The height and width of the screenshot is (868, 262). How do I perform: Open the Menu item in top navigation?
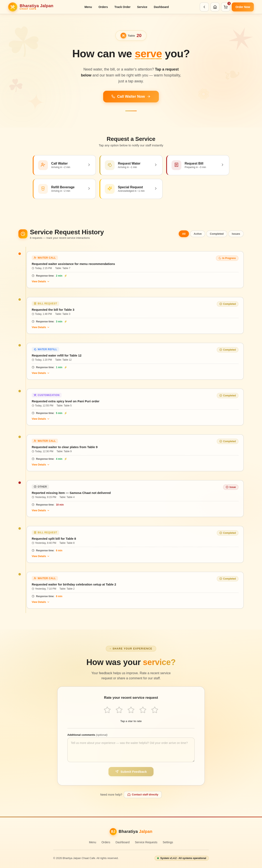tap(88, 7)
